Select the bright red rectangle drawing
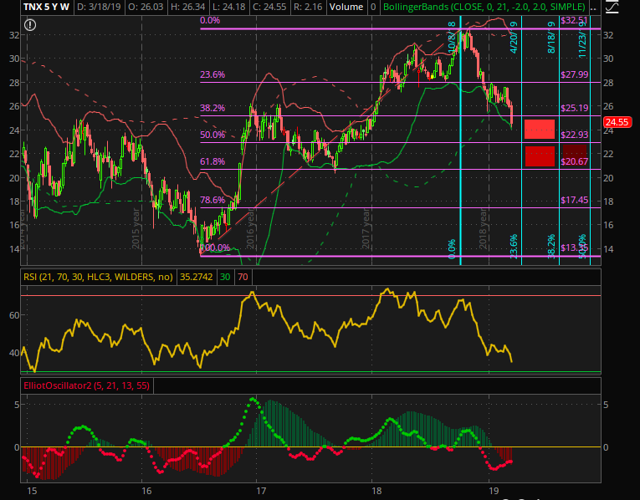This screenshot has width=640, height=500. pos(540,129)
